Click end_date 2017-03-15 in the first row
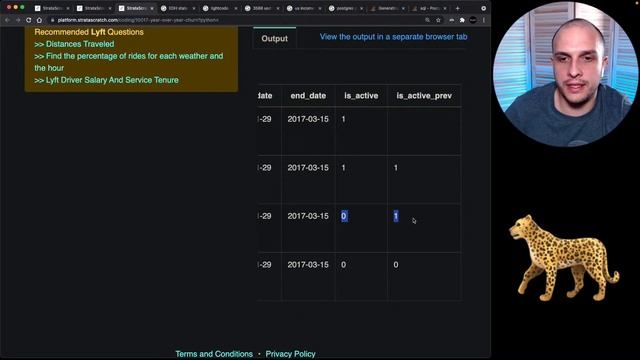 click(308, 119)
